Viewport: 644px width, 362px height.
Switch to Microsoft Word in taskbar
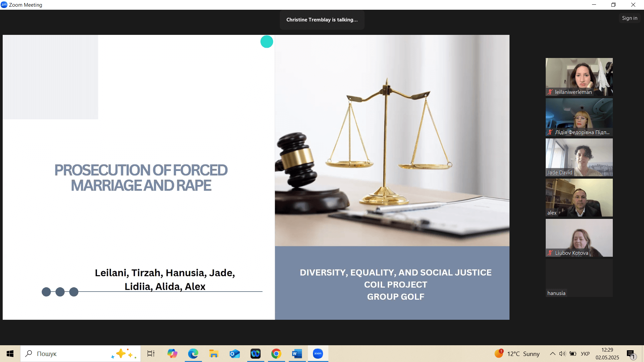(297, 354)
